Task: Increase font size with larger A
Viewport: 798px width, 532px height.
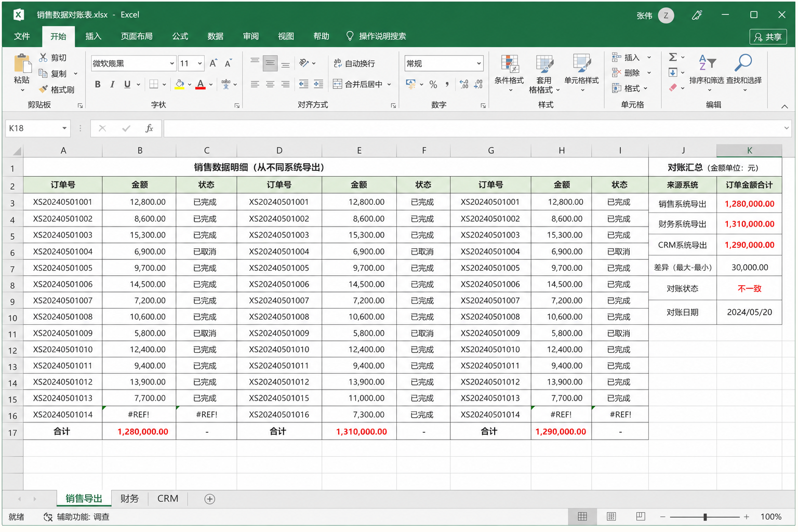Action: [x=213, y=63]
